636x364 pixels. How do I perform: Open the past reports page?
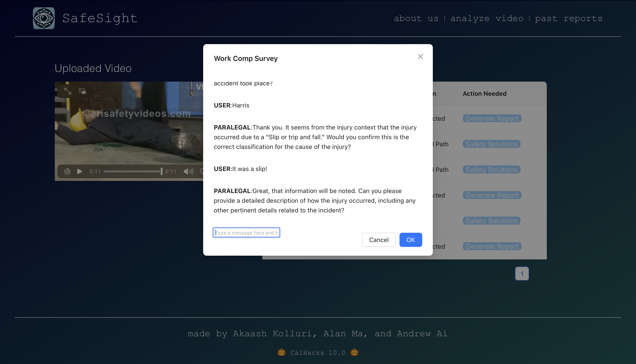coord(568,19)
